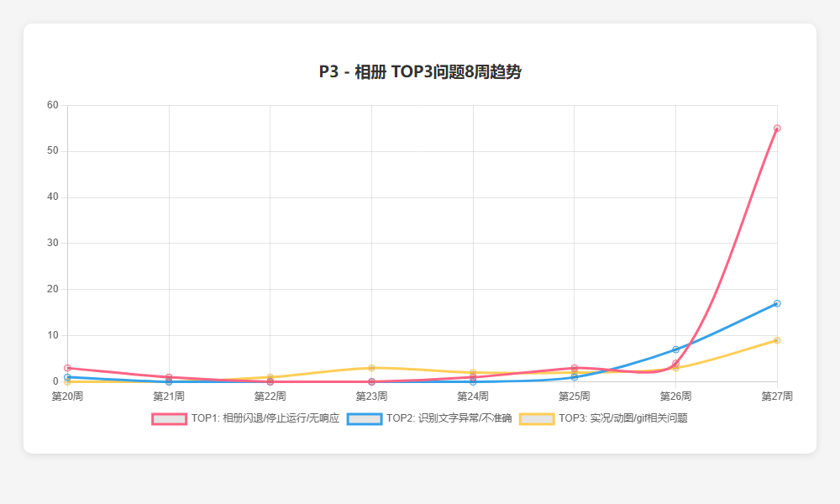Hide TOP2 识别文字异常/不准确 series label
Screen dimensions: 840x504
click(x=449, y=418)
